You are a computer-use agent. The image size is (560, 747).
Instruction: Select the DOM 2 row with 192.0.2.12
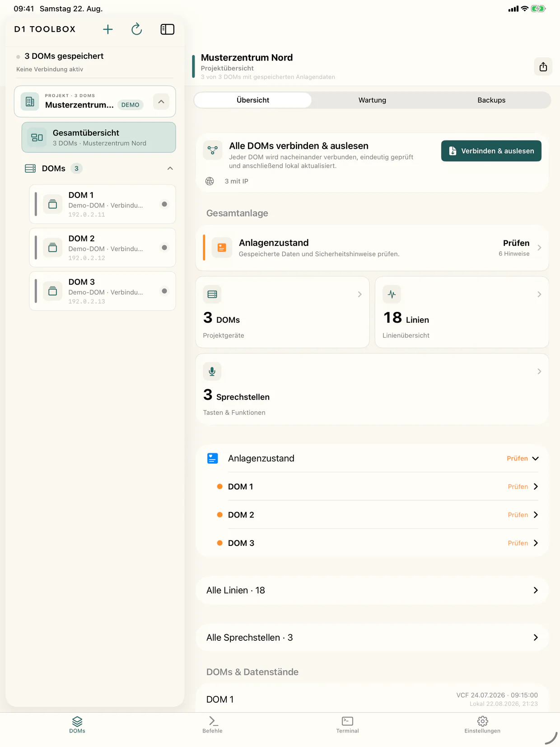(x=103, y=248)
